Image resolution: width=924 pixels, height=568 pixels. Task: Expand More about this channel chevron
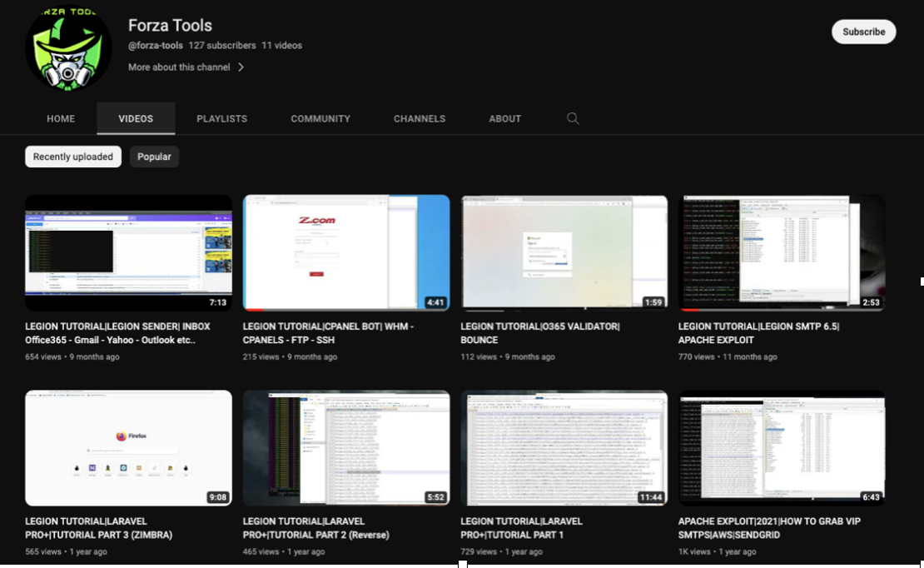coord(241,67)
